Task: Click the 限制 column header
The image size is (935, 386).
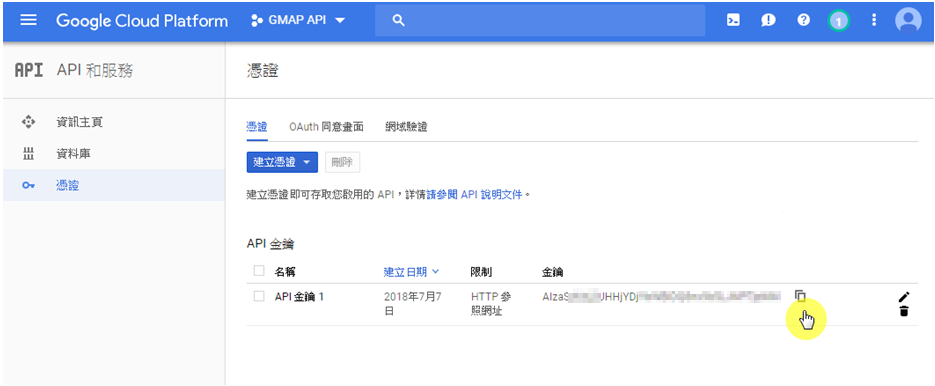Action: [481, 272]
